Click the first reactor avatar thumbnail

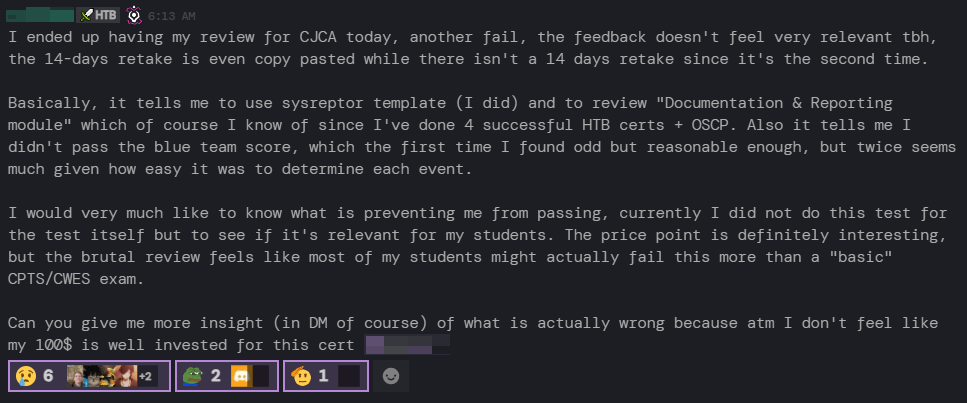(75, 377)
